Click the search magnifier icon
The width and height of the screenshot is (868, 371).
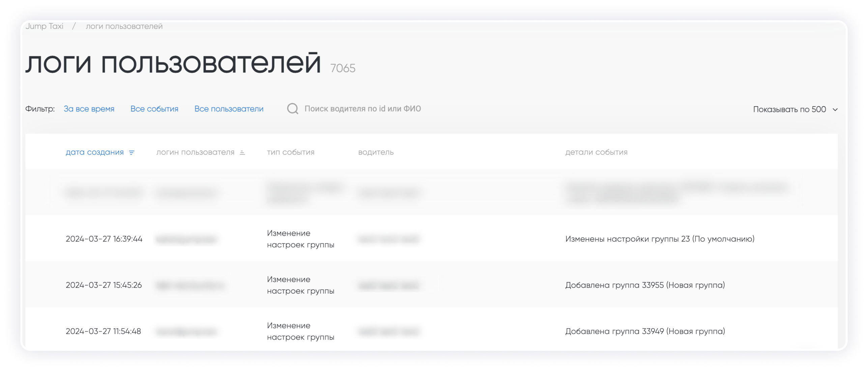pyautogui.click(x=292, y=109)
